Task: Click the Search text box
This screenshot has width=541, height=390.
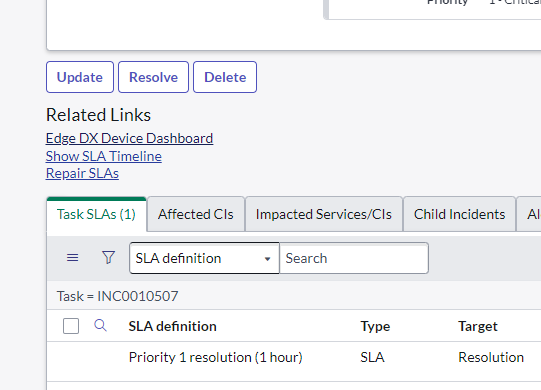Action: click(354, 258)
